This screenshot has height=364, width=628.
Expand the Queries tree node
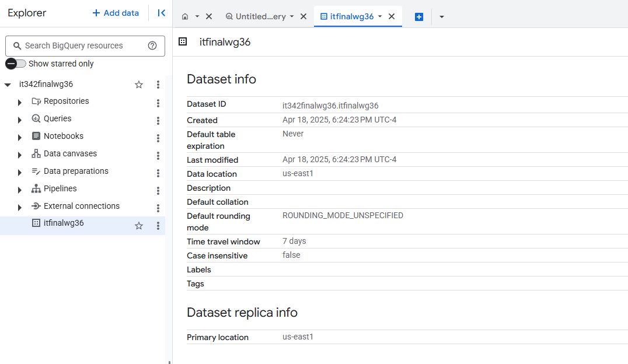click(x=20, y=120)
